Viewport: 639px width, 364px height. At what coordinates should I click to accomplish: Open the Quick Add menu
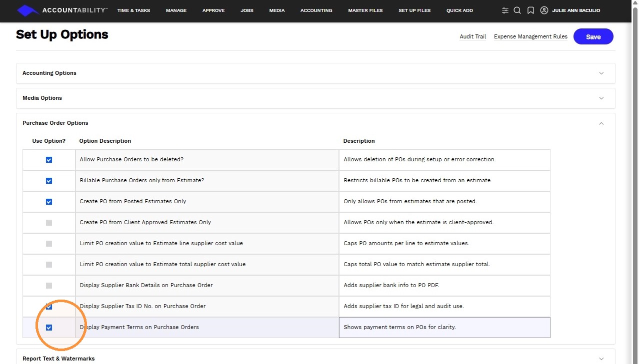click(x=459, y=10)
